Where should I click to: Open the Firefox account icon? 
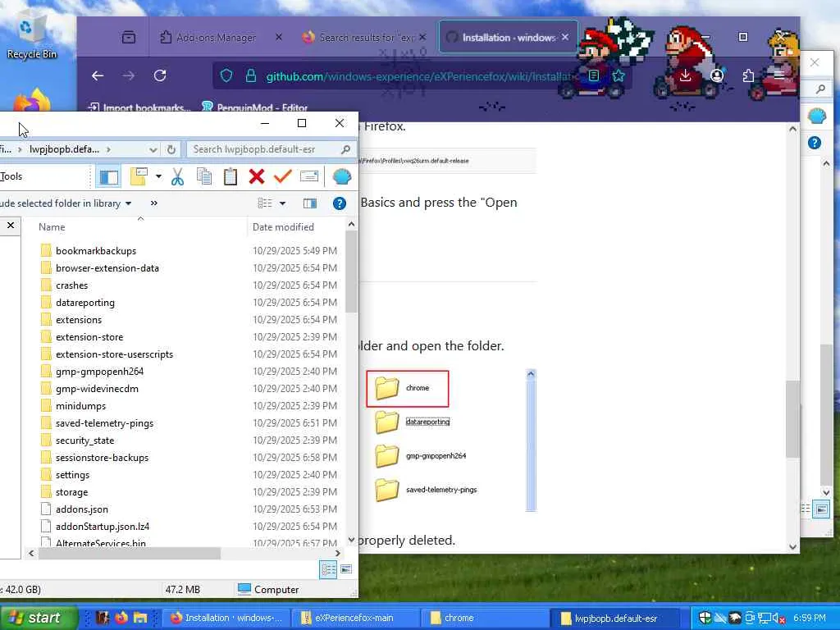[x=717, y=76]
